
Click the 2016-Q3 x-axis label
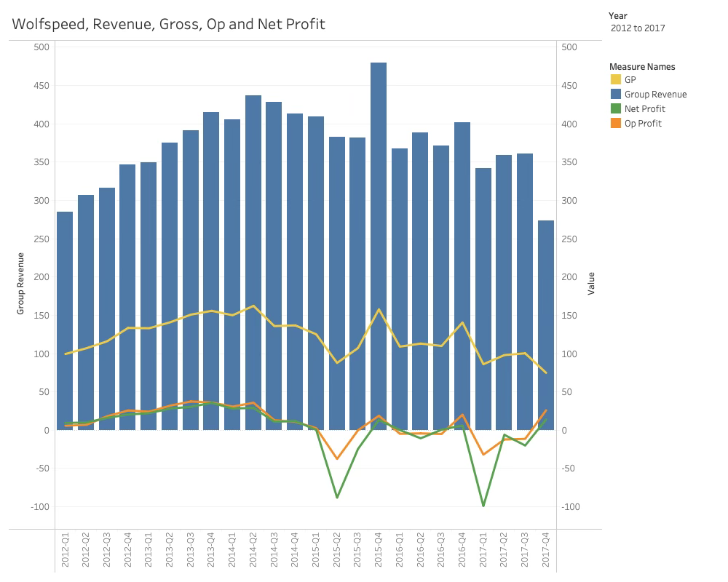441,549
